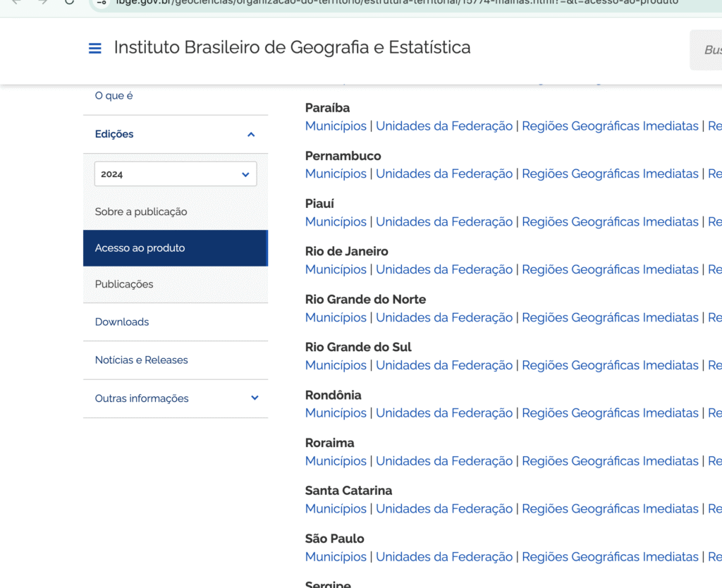Open Municípios link under Pernambuco
Image resolution: width=722 pixels, height=588 pixels.
point(336,174)
